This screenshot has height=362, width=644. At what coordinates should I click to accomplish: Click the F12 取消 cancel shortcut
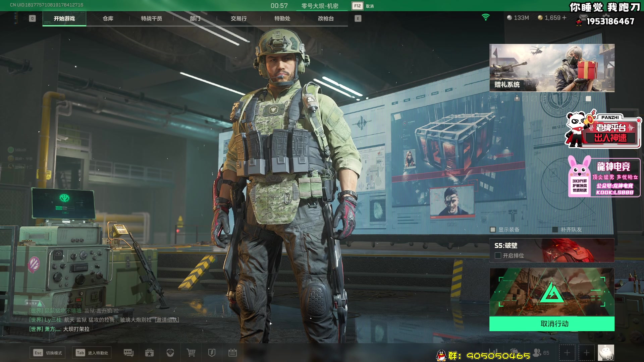coord(363,6)
